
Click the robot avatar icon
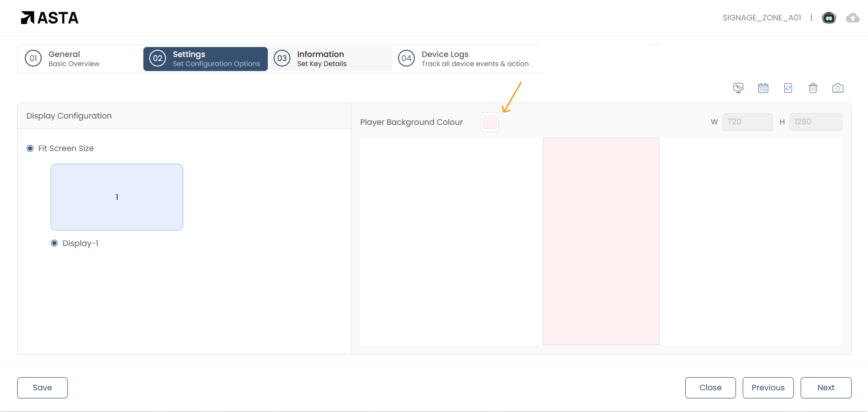829,18
